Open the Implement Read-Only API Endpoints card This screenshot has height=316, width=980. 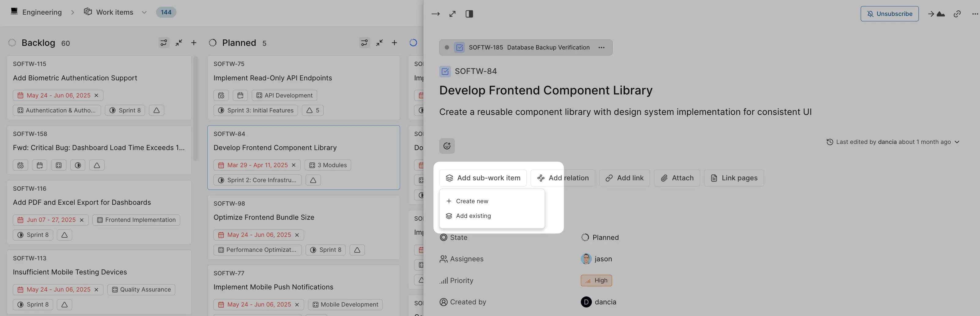coord(303,88)
